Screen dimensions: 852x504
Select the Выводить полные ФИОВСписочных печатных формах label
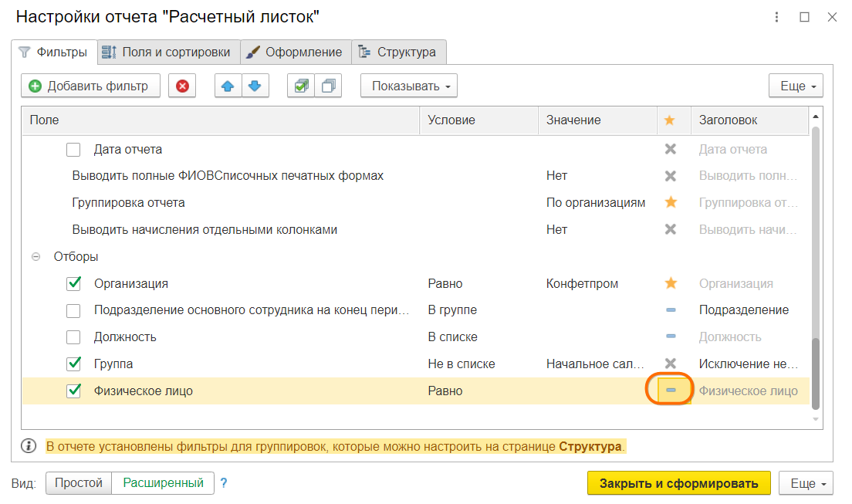pyautogui.click(x=228, y=176)
